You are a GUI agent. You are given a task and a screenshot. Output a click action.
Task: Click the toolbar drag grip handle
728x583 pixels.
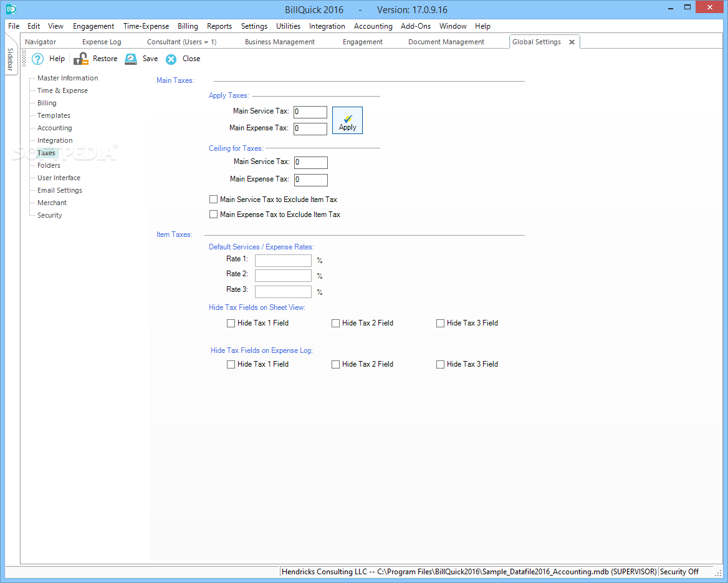coord(24,59)
